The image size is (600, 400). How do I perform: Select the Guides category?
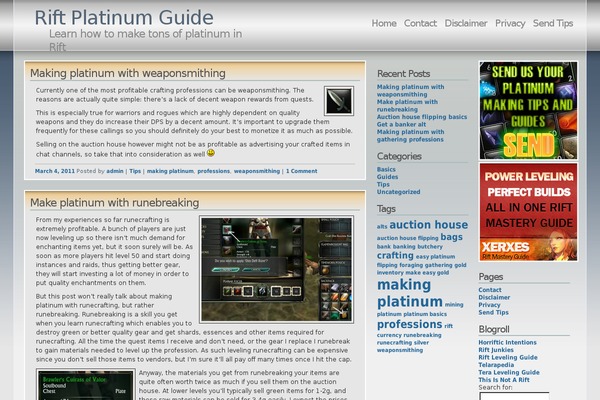click(387, 177)
